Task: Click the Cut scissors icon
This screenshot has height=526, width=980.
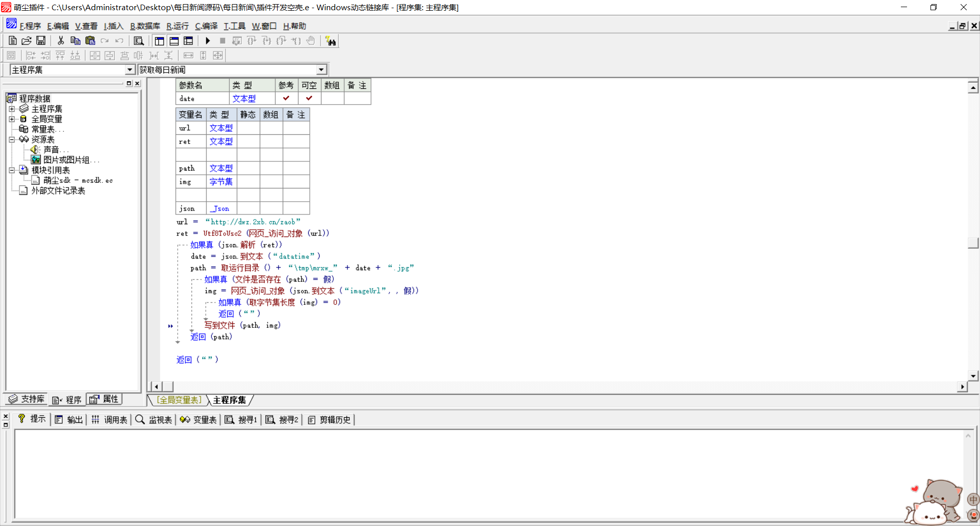Action: [61, 41]
